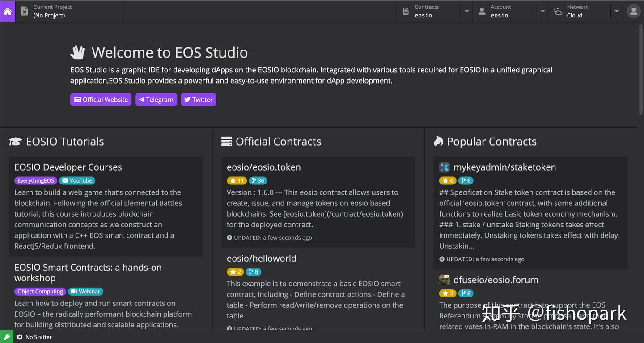
Task: Click the Official Website button
Action: click(x=101, y=100)
